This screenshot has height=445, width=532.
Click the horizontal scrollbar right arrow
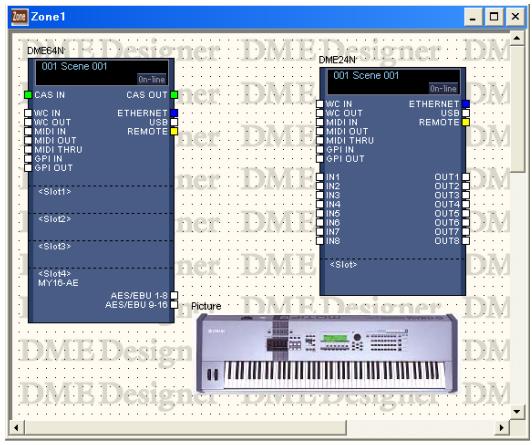point(501,428)
